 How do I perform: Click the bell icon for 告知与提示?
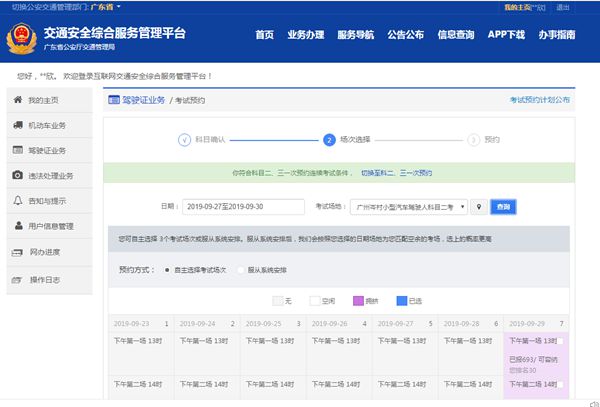(18, 200)
